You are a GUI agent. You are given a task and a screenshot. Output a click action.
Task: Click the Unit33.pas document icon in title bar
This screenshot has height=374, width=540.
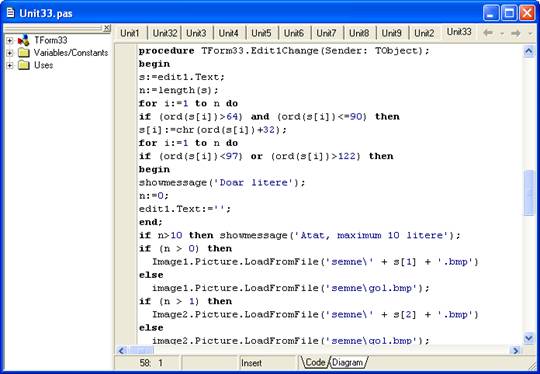[11, 13]
